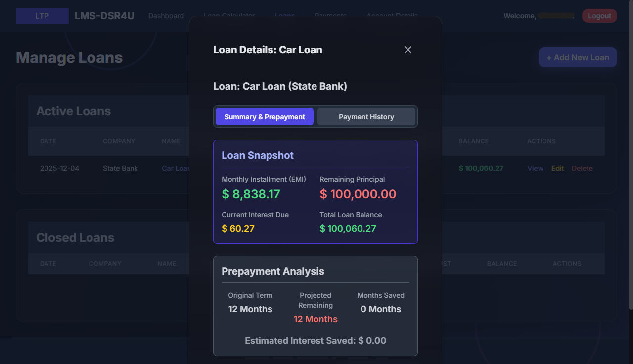Delete the Car Loan entry
Viewport: 633px width, 364px height.
click(x=582, y=168)
